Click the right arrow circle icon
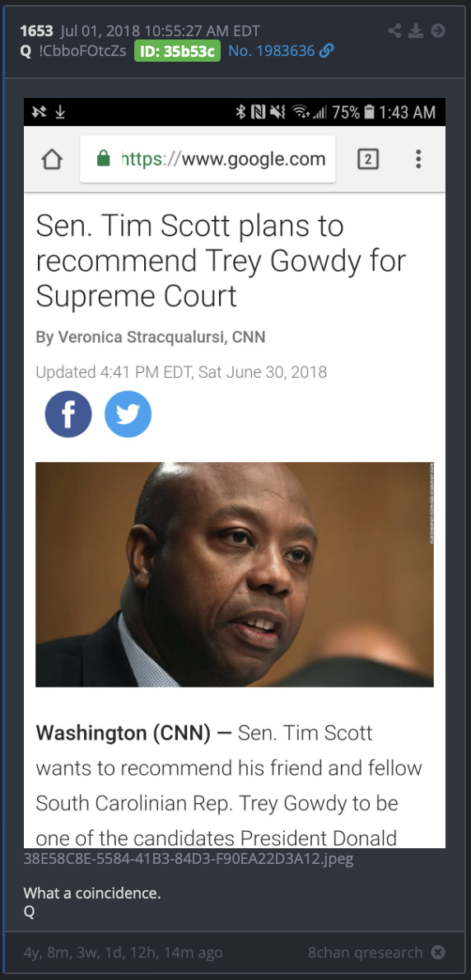Viewport: 471px width, 980px height. (439, 30)
